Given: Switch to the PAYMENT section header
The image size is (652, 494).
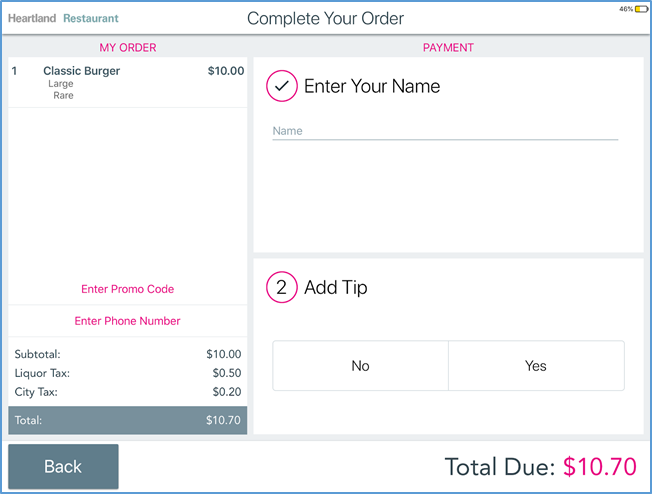Looking at the screenshot, I should [448, 47].
